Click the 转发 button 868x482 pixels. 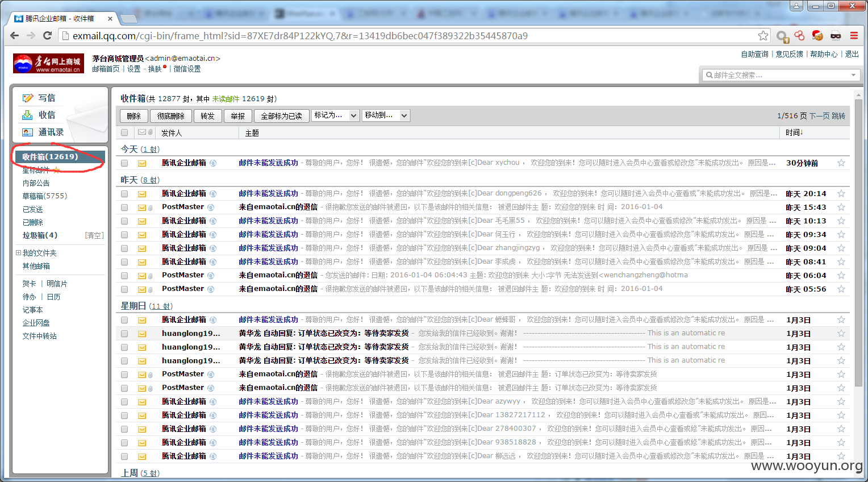[x=208, y=116]
